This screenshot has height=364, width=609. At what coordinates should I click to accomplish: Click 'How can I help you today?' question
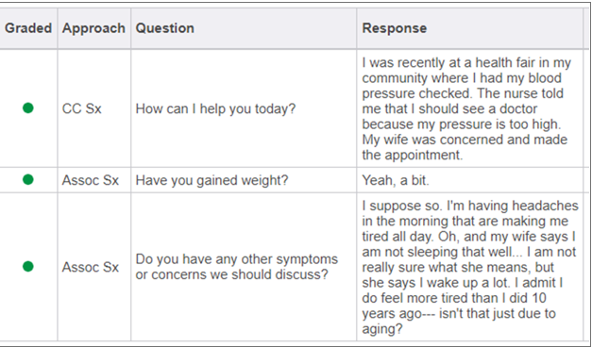[x=215, y=108]
